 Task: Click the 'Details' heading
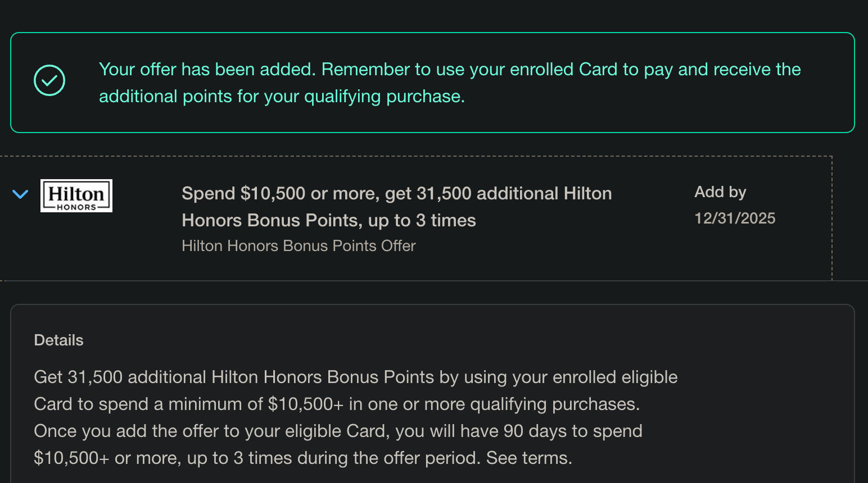pos(58,340)
